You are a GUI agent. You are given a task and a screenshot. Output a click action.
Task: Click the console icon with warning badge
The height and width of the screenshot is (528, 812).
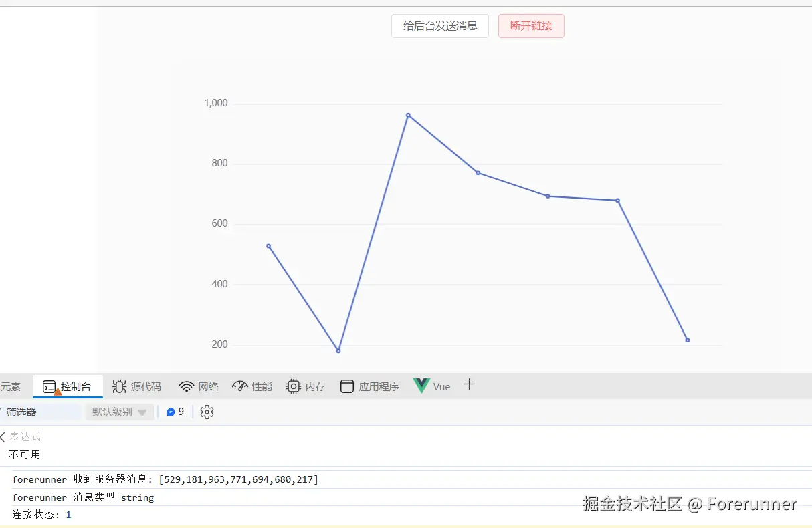[x=50, y=387]
